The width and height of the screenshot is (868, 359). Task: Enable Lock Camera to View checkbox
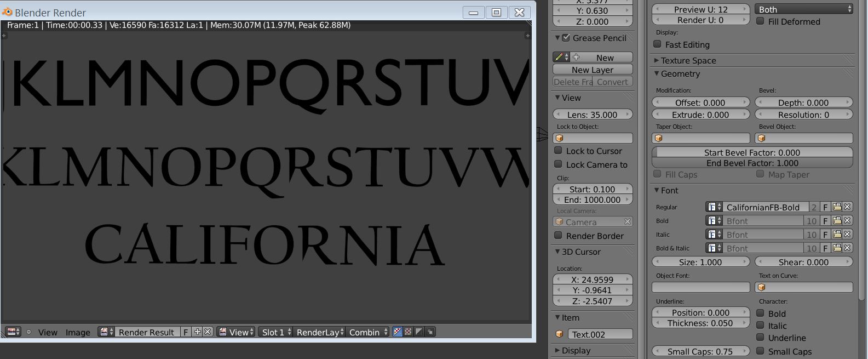[558, 164]
